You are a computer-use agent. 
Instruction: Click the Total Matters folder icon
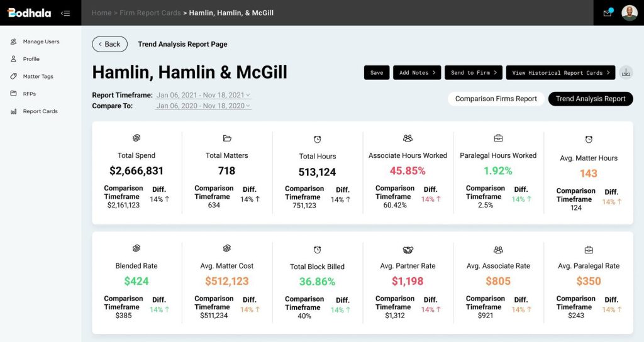[x=226, y=138]
